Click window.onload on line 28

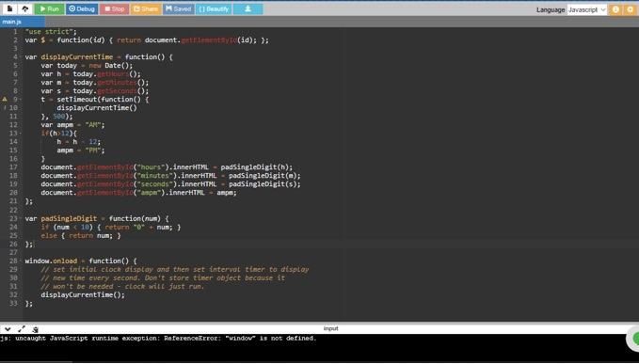click(51, 261)
